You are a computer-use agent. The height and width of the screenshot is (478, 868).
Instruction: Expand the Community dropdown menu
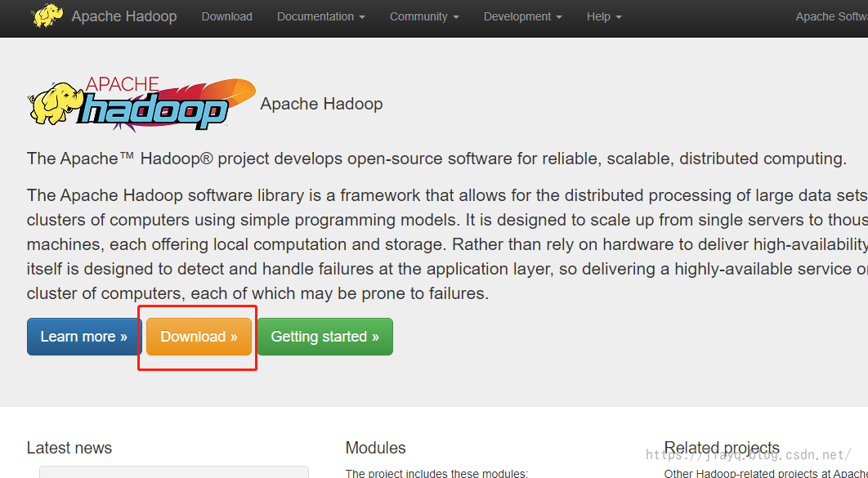424,16
